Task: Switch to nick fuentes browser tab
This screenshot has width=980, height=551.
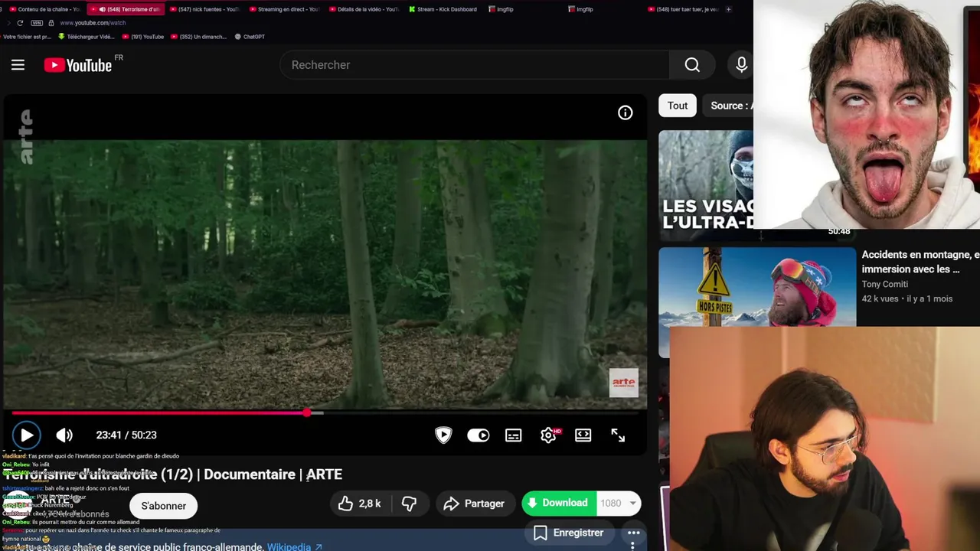Action: tap(205, 9)
